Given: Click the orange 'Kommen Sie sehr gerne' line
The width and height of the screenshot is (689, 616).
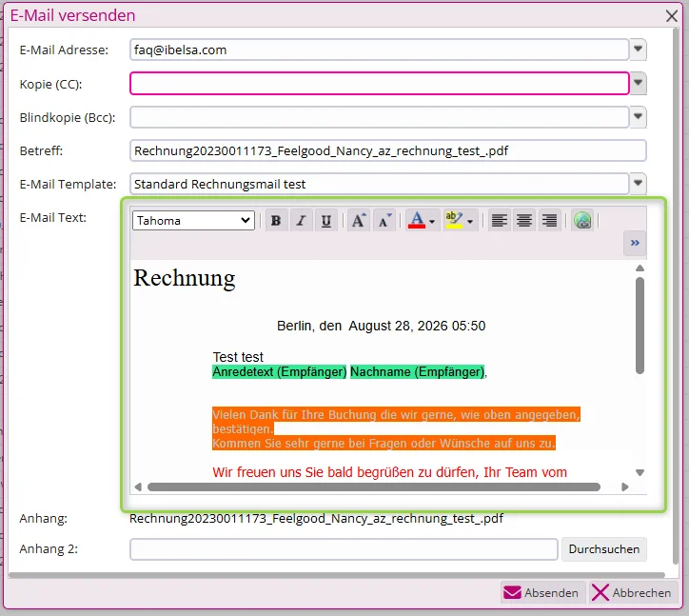Looking at the screenshot, I should (x=384, y=443).
